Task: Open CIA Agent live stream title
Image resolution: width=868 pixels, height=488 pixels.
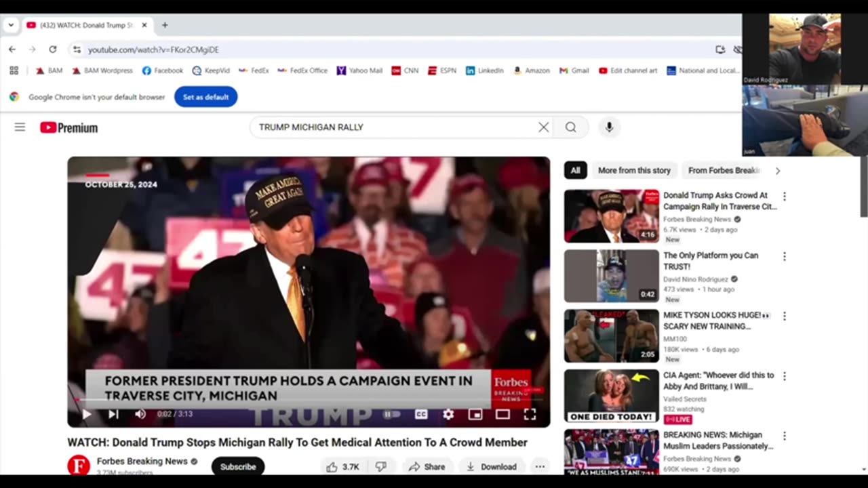Action: click(718, 381)
